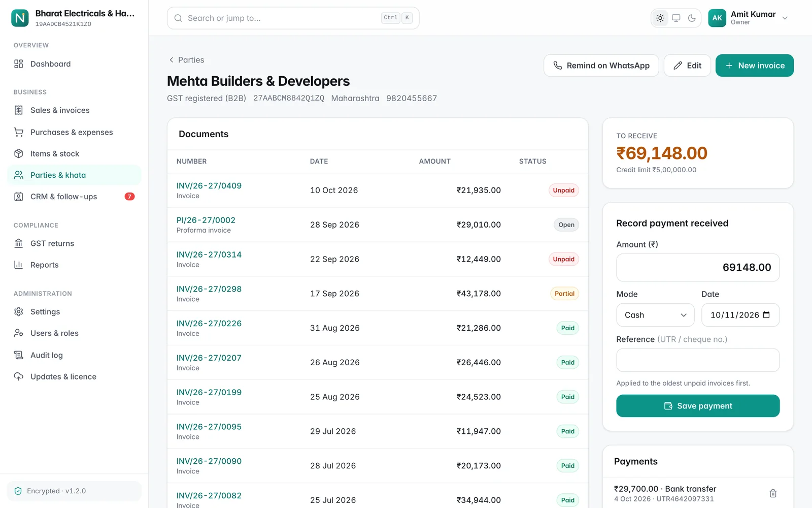Switch to light theme sun icon
This screenshot has height=508, width=812.
(660, 18)
